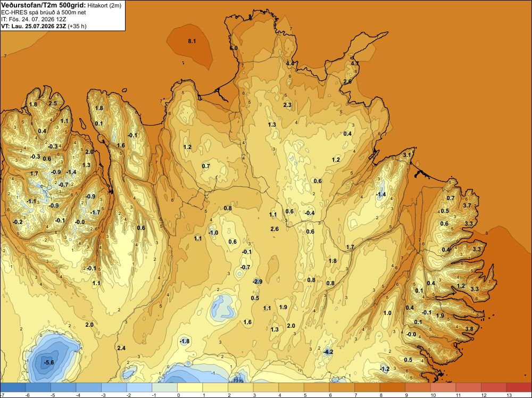Click the legend band between 6 and 7

click(x=342, y=387)
